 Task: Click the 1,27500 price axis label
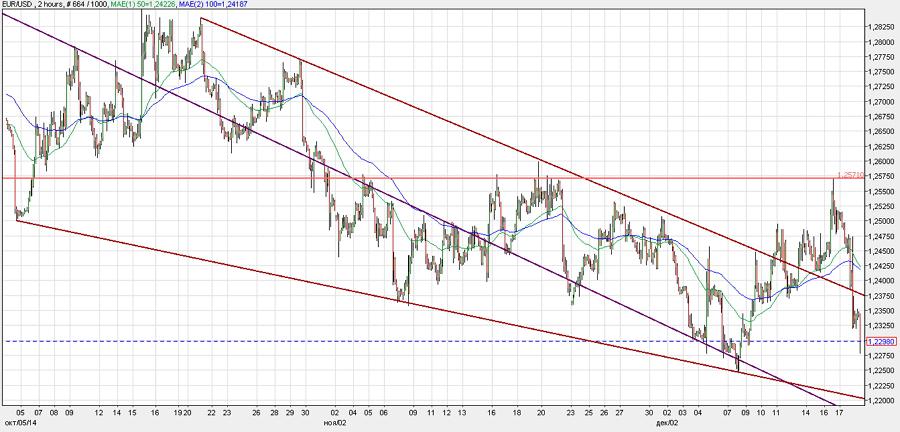pyautogui.click(x=881, y=72)
